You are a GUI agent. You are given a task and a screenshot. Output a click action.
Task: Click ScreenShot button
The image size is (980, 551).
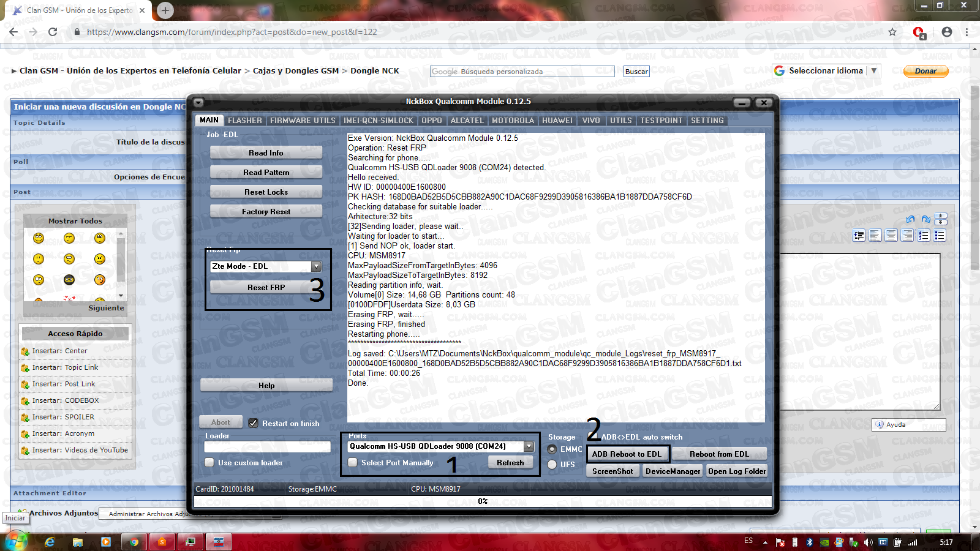point(612,471)
